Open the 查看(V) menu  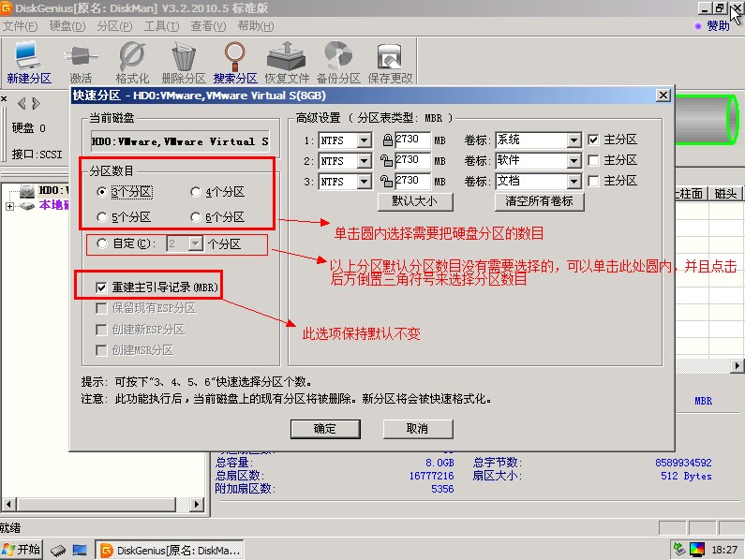208,26
